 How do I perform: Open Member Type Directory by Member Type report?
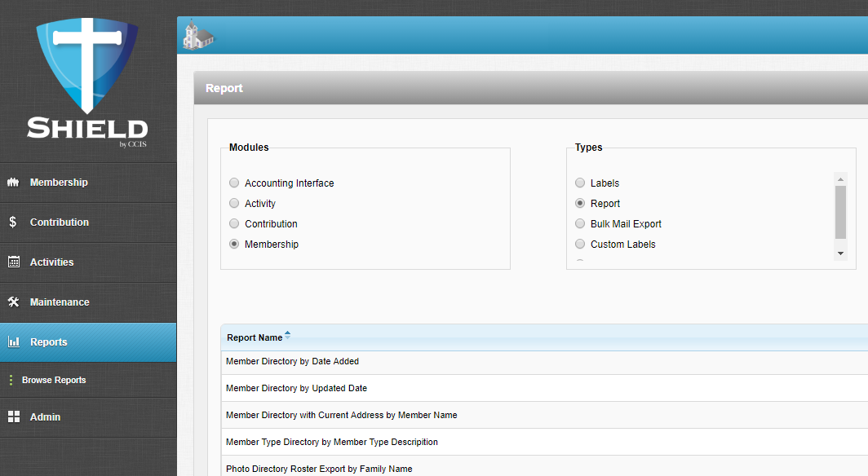[331, 442]
